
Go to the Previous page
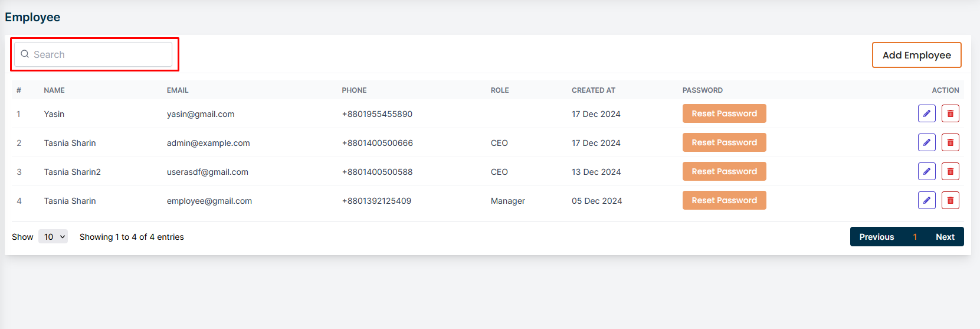pos(876,237)
